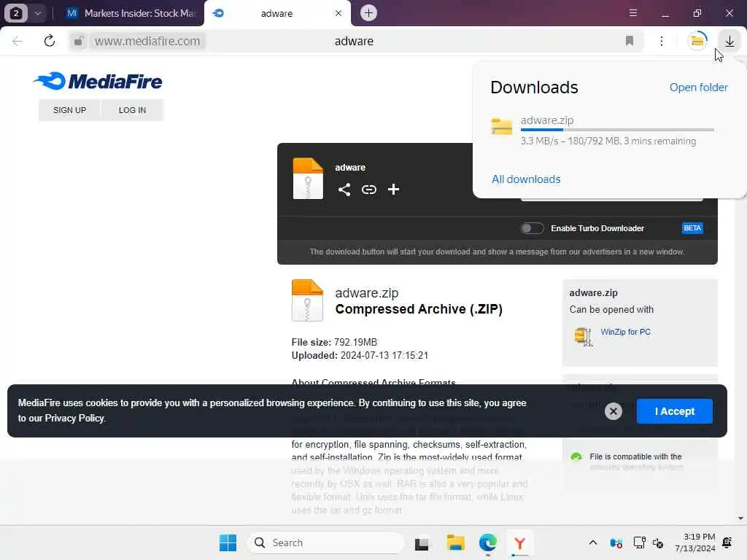Click the orange zip file icon in dark panel
Image resolution: width=747 pixels, height=560 pixels.
tap(308, 178)
